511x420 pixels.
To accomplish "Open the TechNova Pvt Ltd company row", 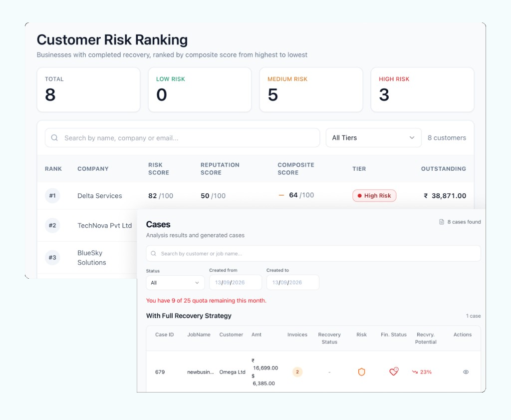I will click(87, 225).
